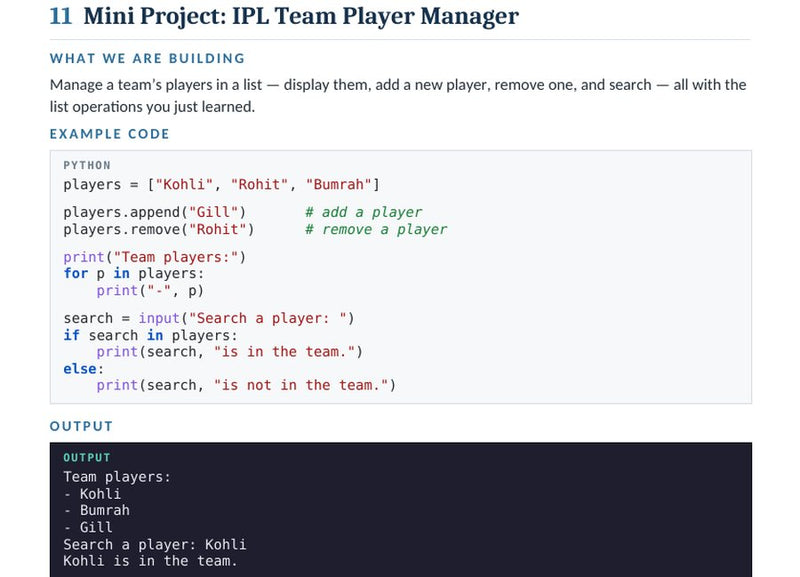Click the line print("-", p)
Image resolution: width=800 pixels, height=577 pixels.
coord(150,290)
